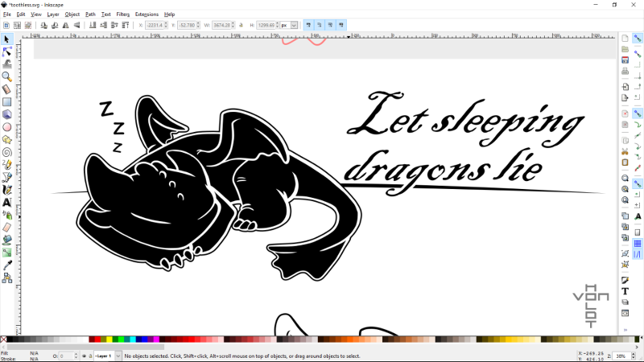The image size is (644, 362).
Task: Select the Spiral tool
Action: [6, 153]
